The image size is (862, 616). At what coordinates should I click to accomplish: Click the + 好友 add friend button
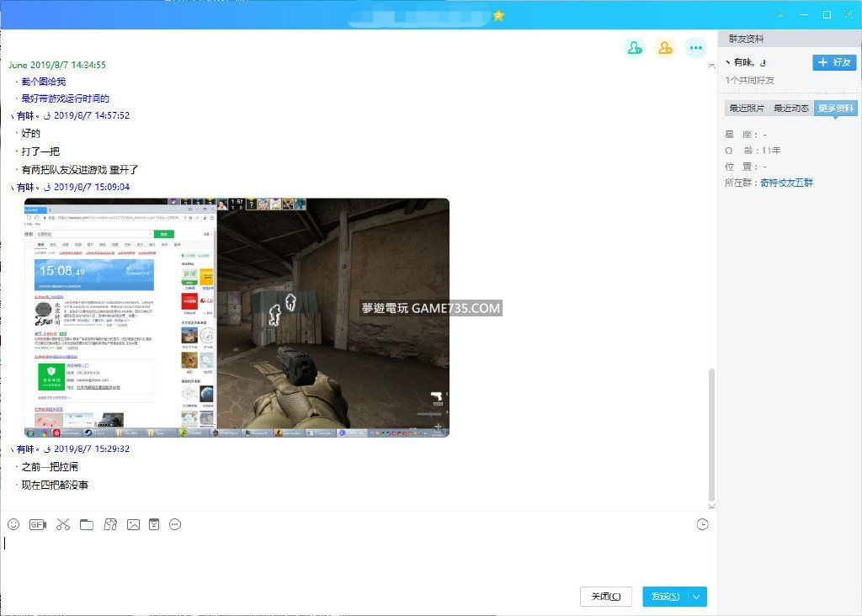click(x=834, y=62)
